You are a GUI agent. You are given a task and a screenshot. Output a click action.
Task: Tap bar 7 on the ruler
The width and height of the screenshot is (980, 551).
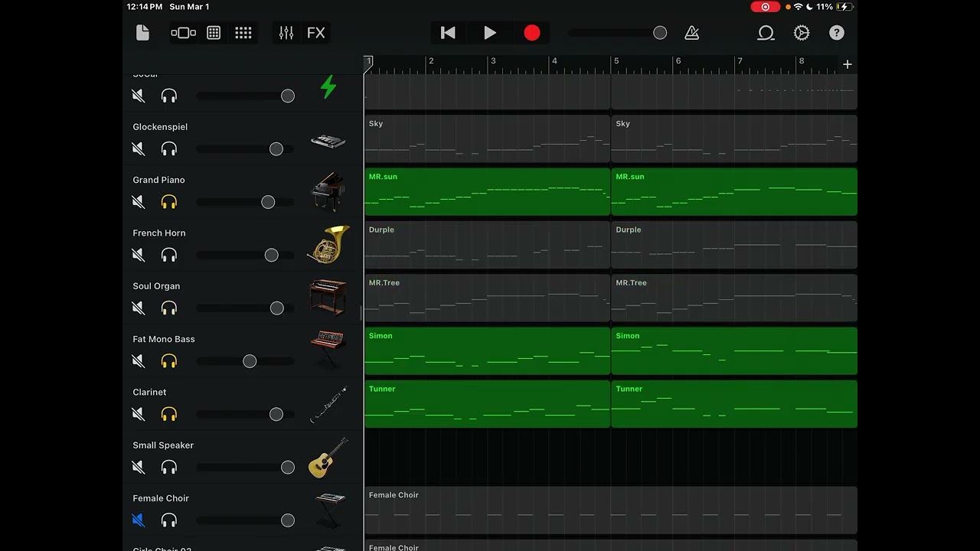740,61
